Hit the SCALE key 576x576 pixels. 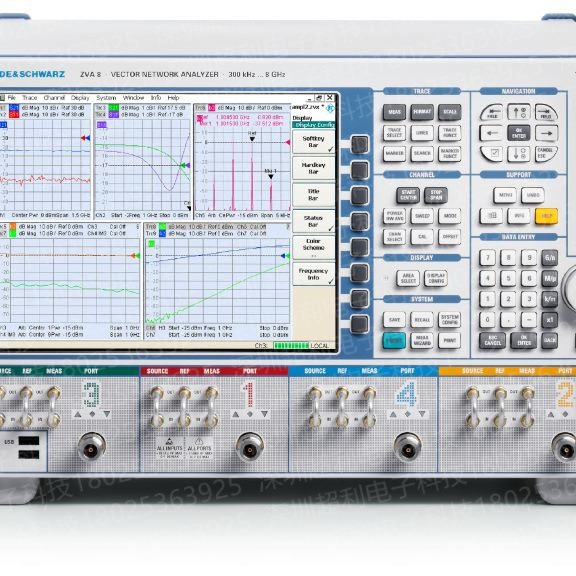click(450, 112)
